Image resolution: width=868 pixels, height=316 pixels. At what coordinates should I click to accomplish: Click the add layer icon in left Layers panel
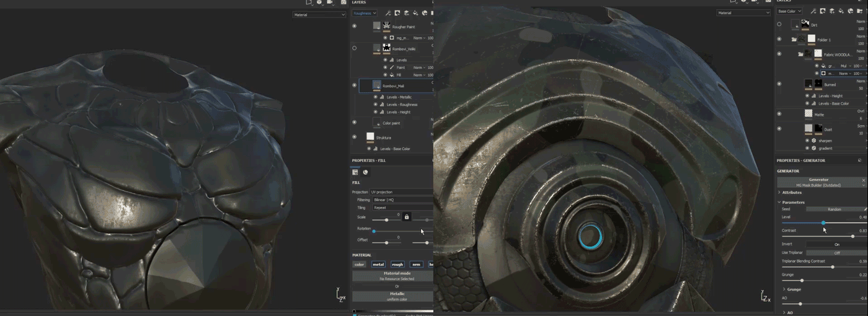point(407,12)
